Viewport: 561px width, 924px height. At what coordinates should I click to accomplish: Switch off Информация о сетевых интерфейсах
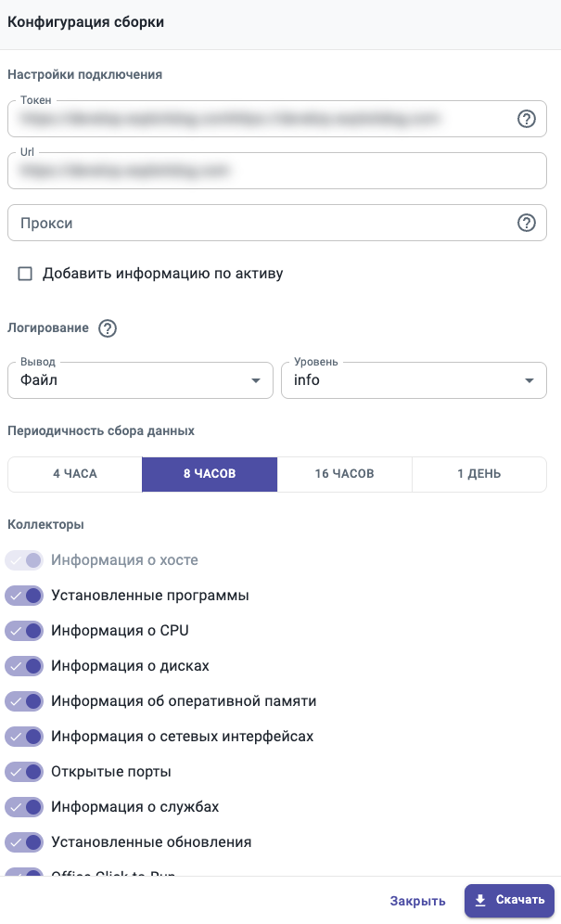pyautogui.click(x=25, y=737)
